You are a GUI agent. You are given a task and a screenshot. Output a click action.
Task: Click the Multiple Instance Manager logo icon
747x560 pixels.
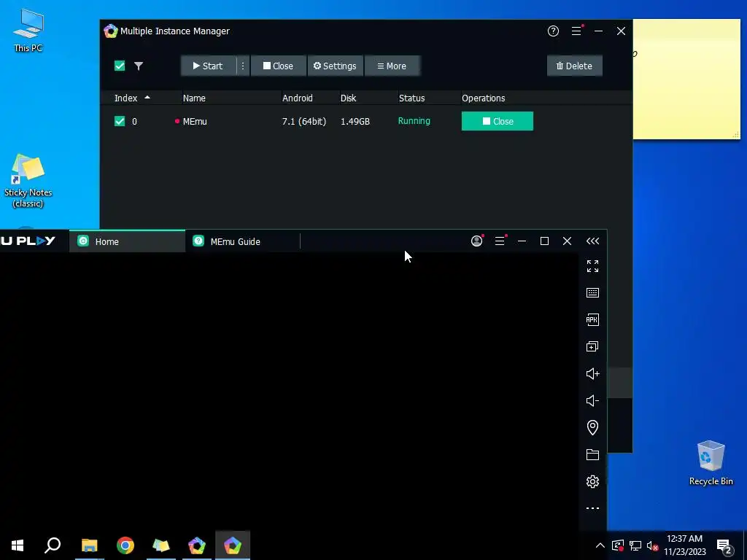(111, 31)
